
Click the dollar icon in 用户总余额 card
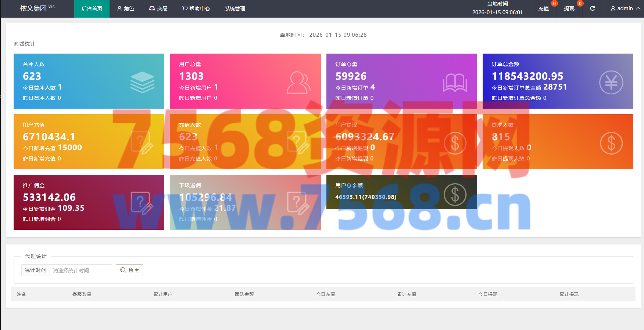[455, 195]
